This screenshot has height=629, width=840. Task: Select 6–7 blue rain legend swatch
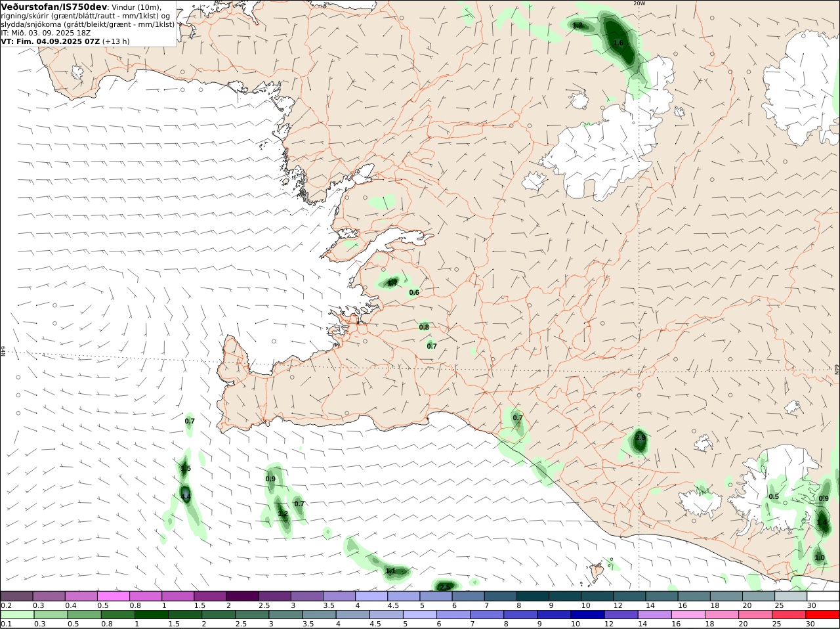click(x=453, y=615)
